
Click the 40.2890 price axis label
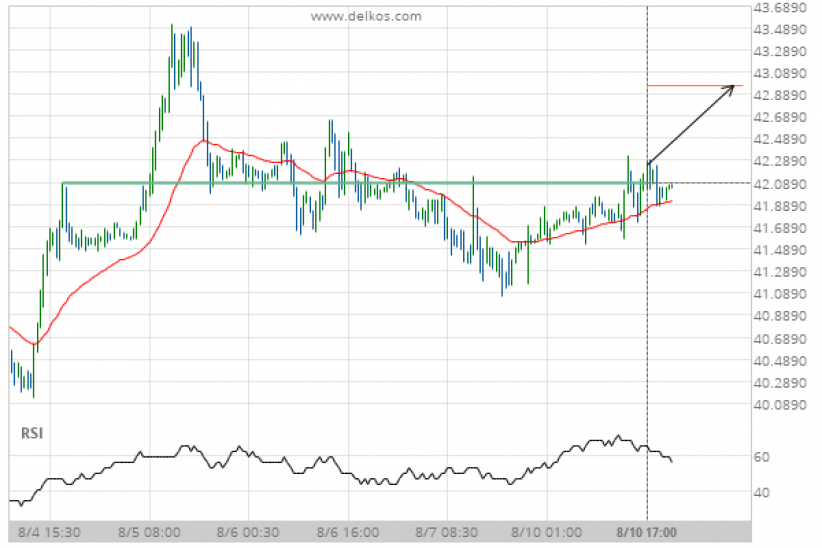point(780,383)
